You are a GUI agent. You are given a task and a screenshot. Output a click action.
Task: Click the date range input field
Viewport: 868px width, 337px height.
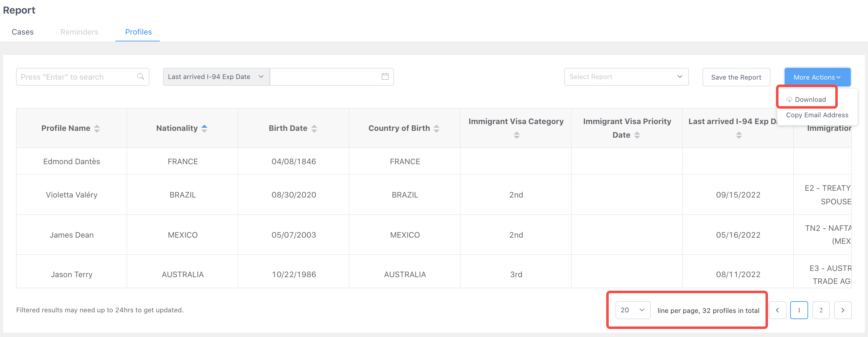click(x=332, y=77)
